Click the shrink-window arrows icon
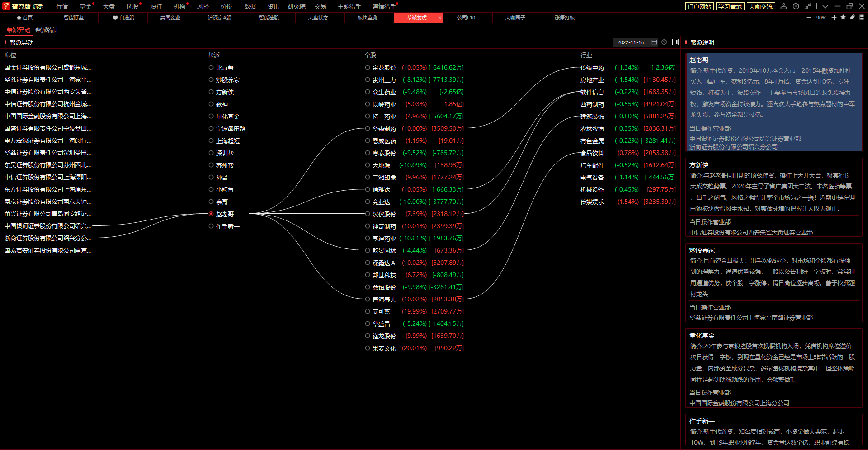868x450 pixels. coord(808,6)
